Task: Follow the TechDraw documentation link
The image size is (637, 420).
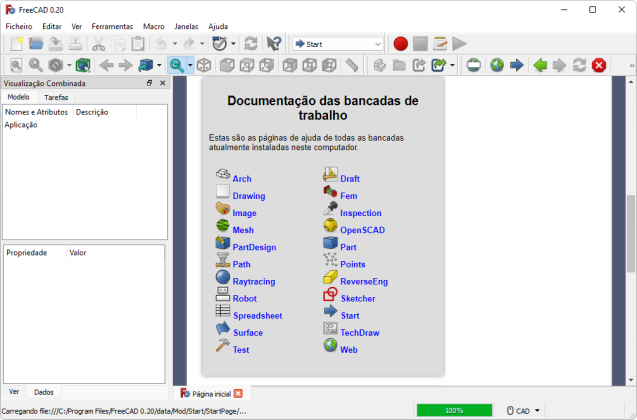Action: pos(360,333)
